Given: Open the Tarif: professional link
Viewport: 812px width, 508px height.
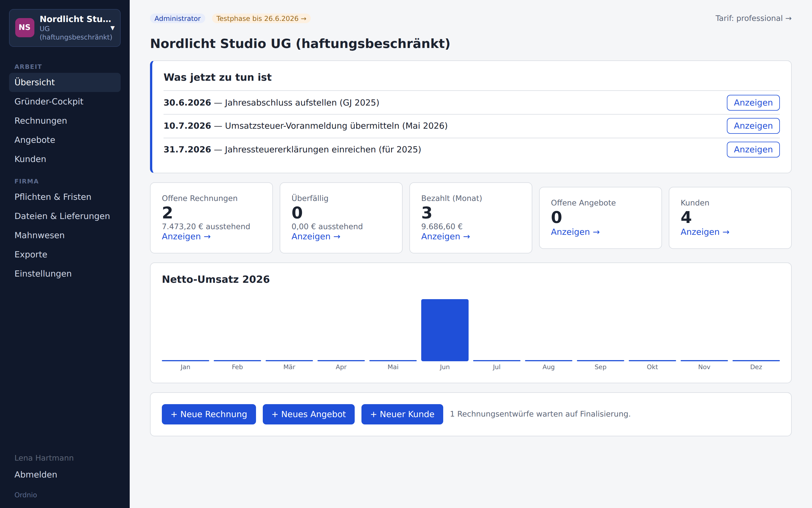Looking at the screenshot, I should tap(753, 18).
